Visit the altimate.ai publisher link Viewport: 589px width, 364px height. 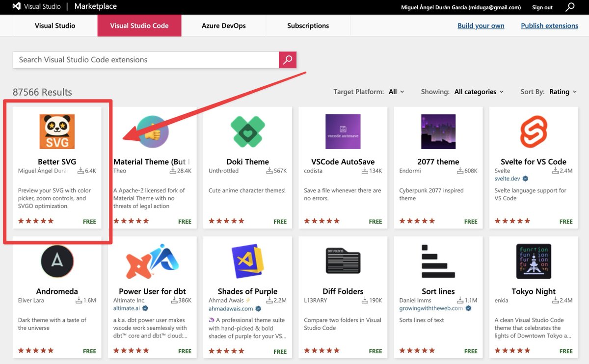pos(127,308)
